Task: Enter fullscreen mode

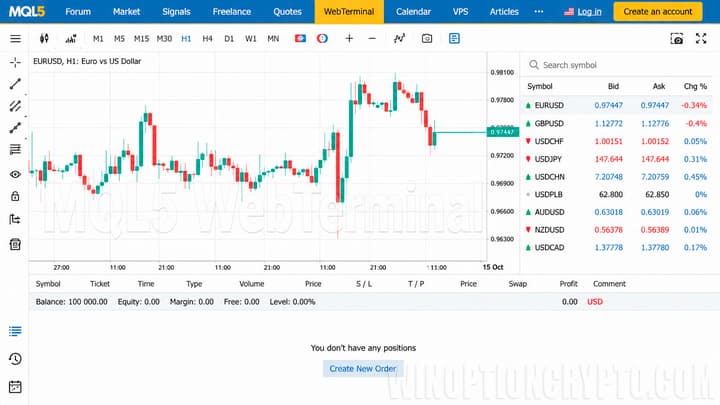Action: click(701, 39)
